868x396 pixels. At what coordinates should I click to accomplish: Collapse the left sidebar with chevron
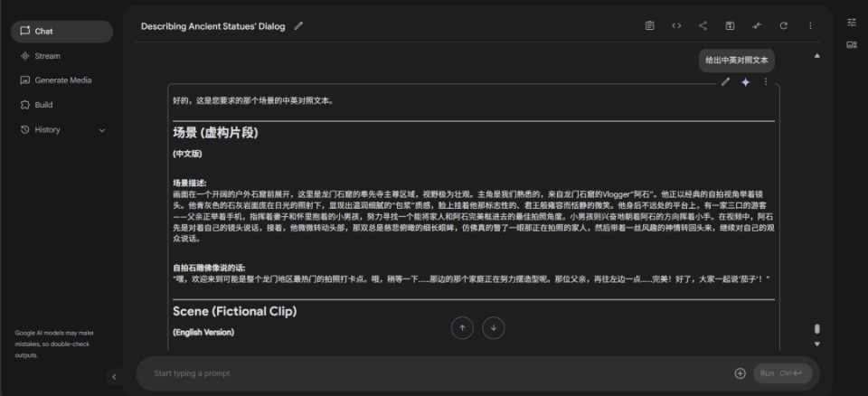click(x=114, y=377)
